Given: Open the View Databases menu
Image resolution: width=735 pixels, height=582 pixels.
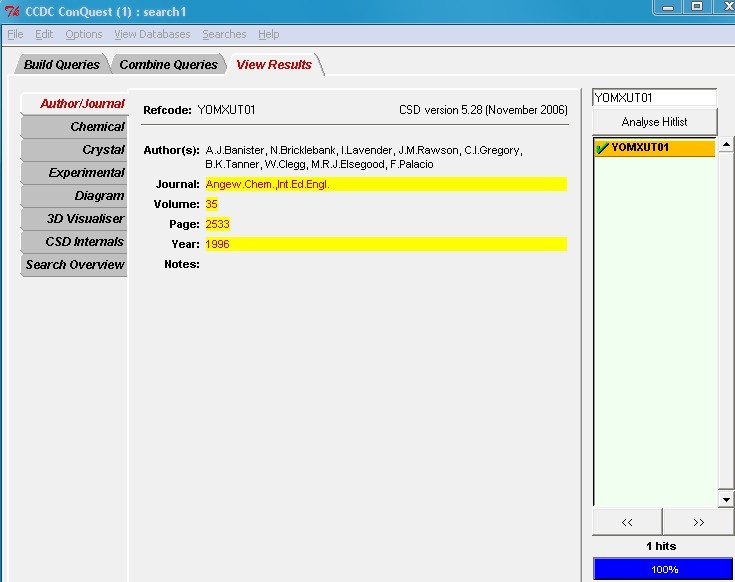Looking at the screenshot, I should [152, 34].
